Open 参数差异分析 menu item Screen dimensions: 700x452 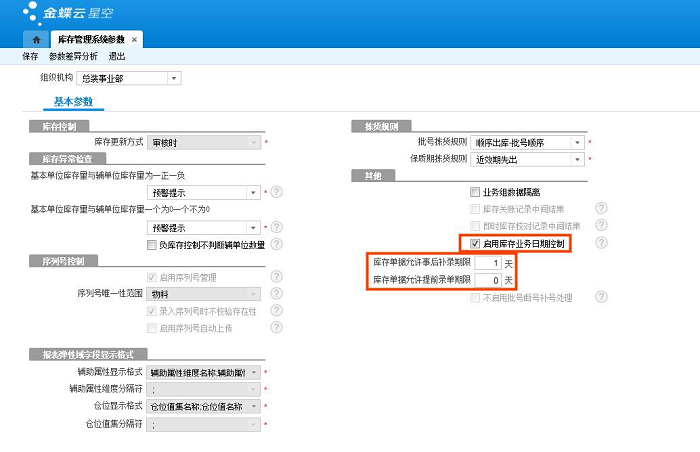(74, 57)
